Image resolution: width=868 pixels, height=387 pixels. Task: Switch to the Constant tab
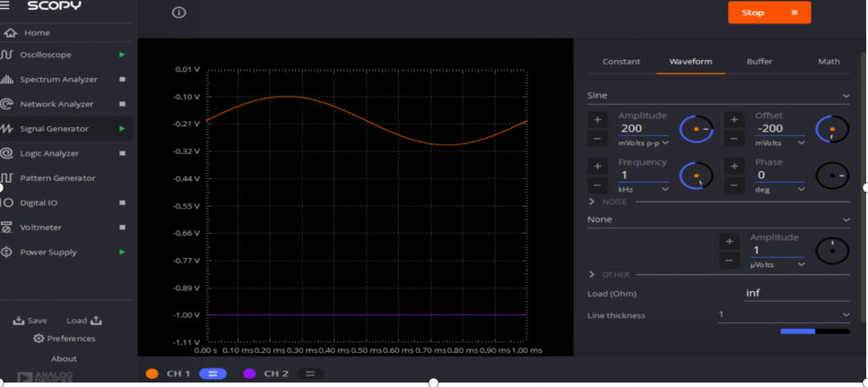[621, 62]
